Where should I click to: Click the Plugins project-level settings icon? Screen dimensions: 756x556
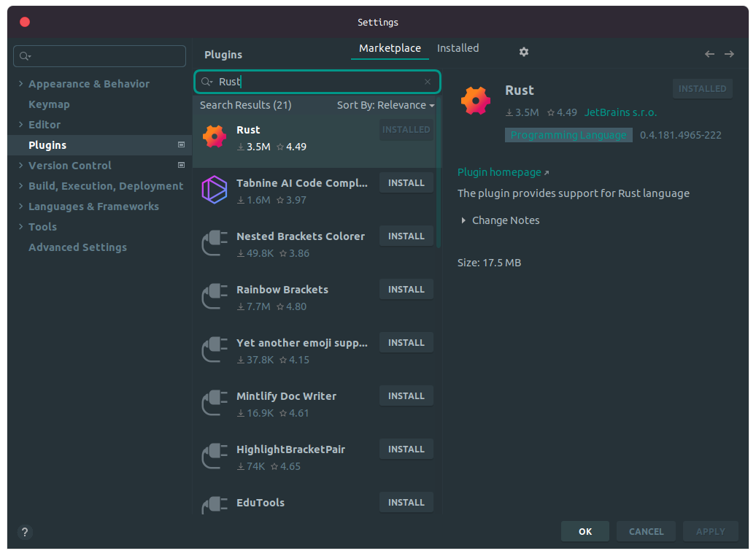point(181,144)
